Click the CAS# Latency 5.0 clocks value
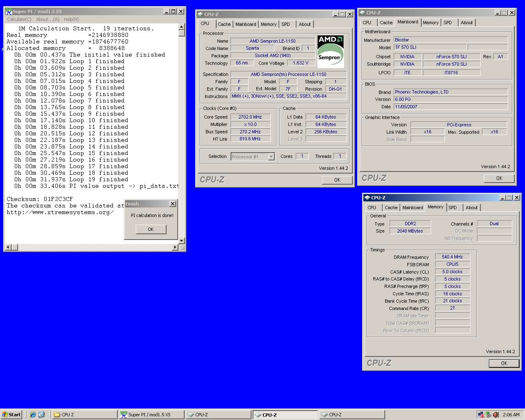The image size is (525, 420). pyautogui.click(x=452, y=272)
